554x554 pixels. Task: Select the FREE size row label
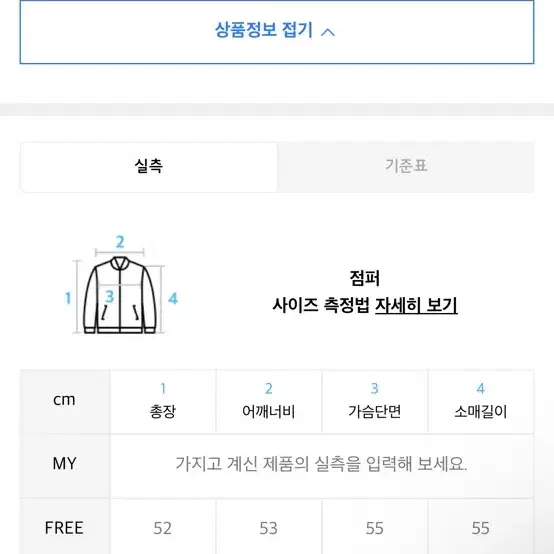[64, 528]
